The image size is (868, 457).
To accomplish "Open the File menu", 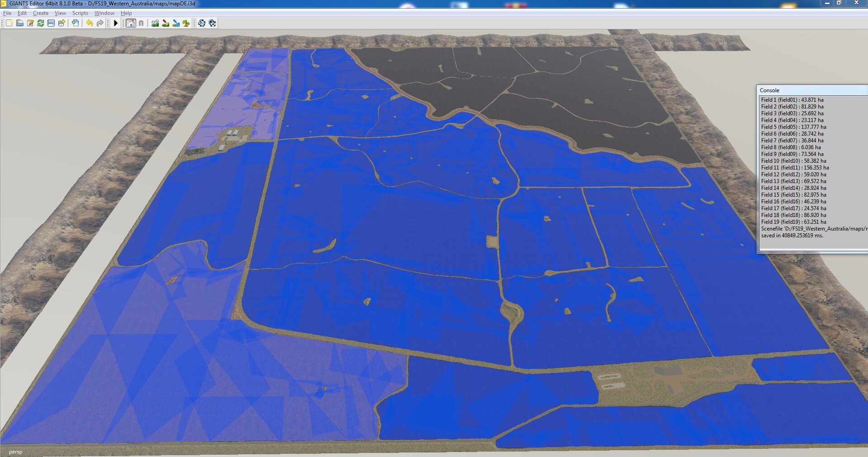I will (7, 13).
